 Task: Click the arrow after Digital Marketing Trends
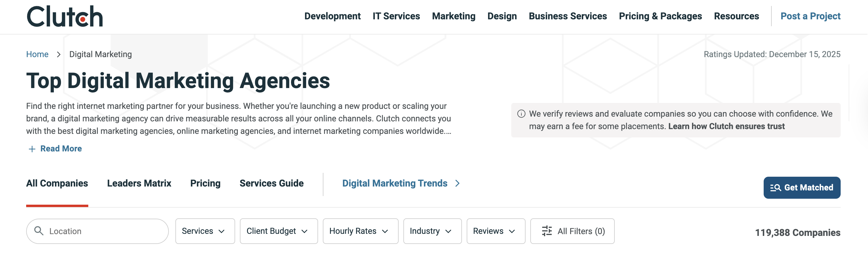tap(457, 183)
